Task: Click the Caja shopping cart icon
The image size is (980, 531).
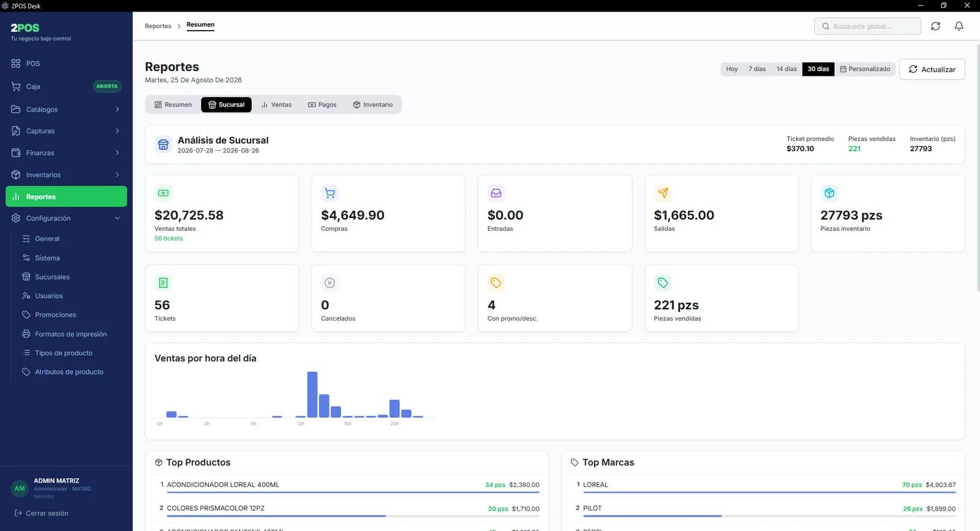Action: [x=16, y=86]
